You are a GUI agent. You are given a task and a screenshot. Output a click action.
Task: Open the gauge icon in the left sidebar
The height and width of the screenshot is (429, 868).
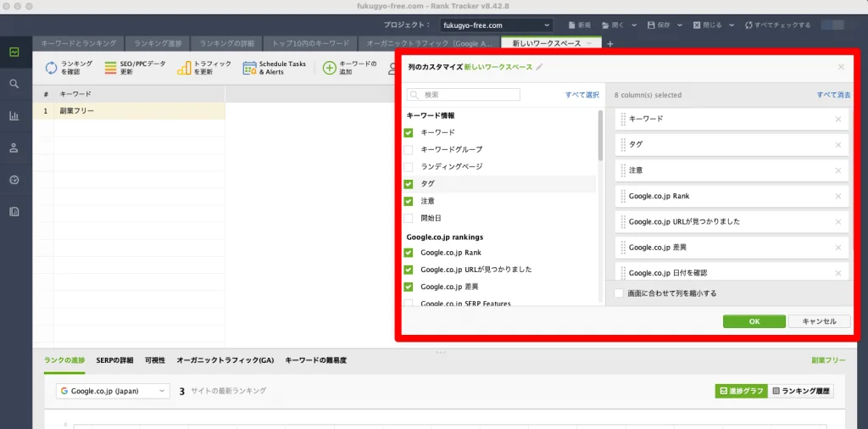tap(14, 180)
